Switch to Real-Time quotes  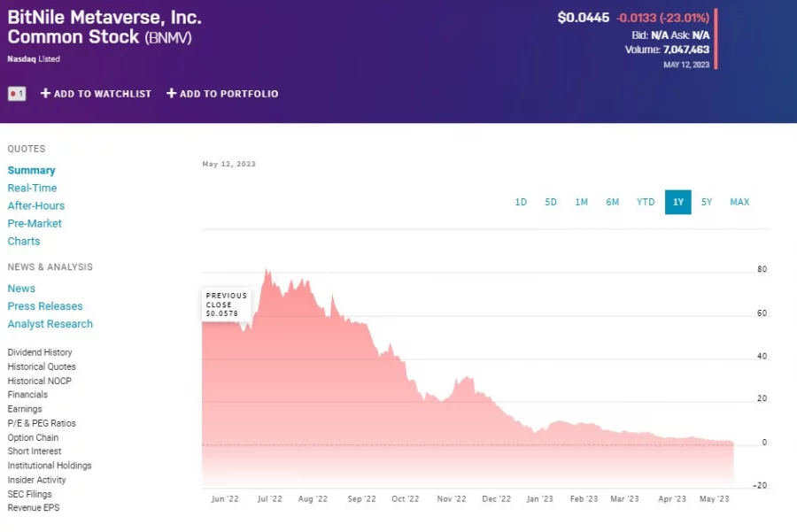[x=32, y=188]
